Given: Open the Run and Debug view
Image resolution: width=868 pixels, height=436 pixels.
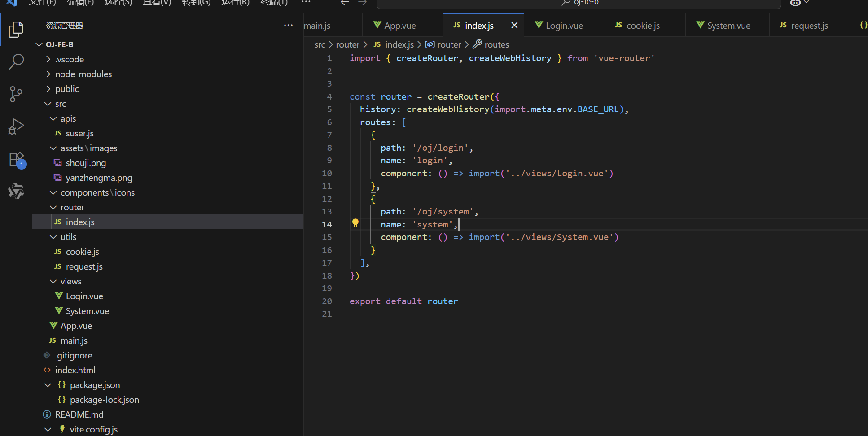Looking at the screenshot, I should [16, 126].
